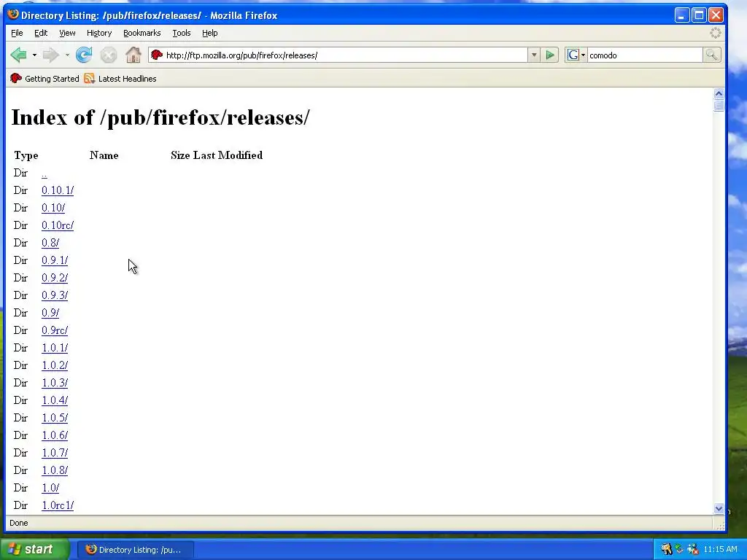
Task: Expand the address bar URL history dropdown
Action: (x=534, y=55)
